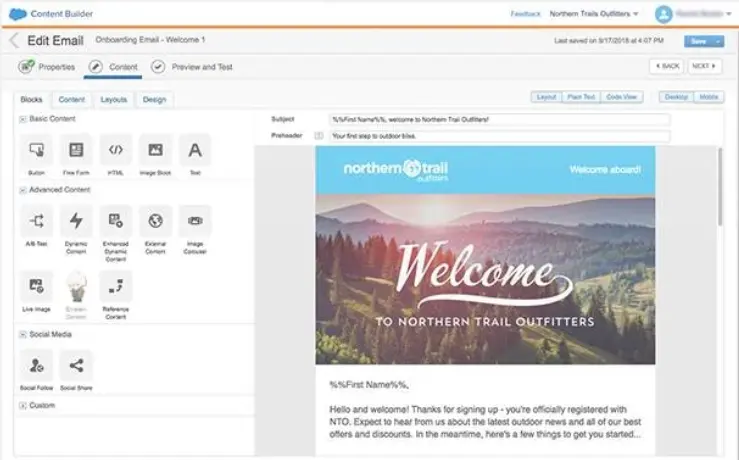Click the email canvas vertical scrollbar

[720, 187]
